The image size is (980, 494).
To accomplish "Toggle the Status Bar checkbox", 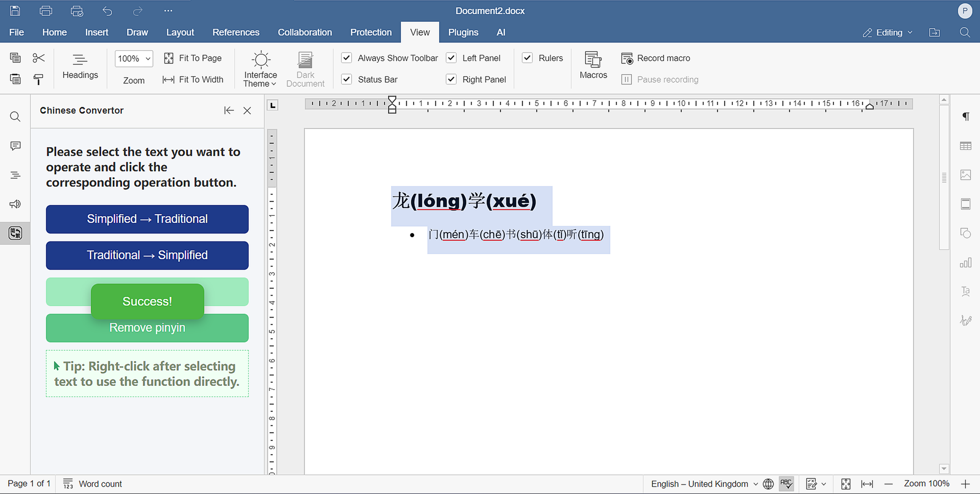I will (346, 79).
